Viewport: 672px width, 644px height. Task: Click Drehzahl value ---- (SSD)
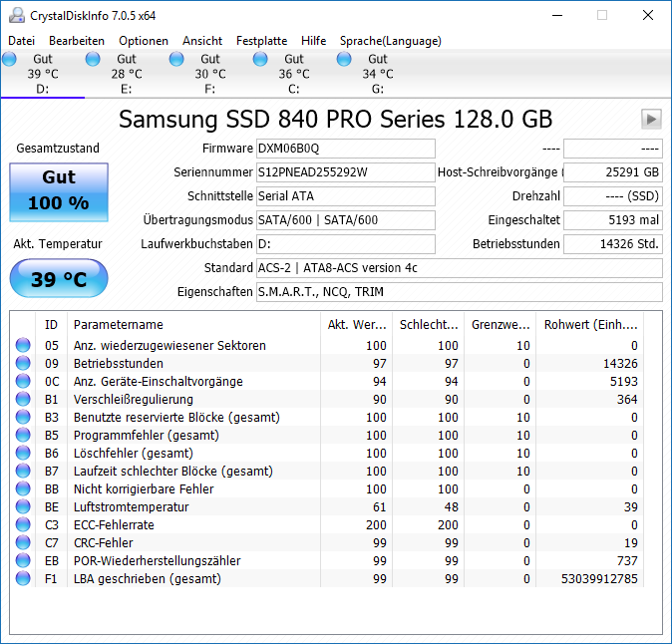pos(613,196)
